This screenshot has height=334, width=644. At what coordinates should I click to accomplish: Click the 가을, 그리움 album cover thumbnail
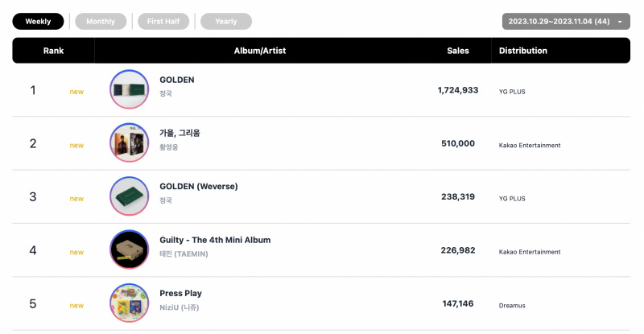(130, 142)
